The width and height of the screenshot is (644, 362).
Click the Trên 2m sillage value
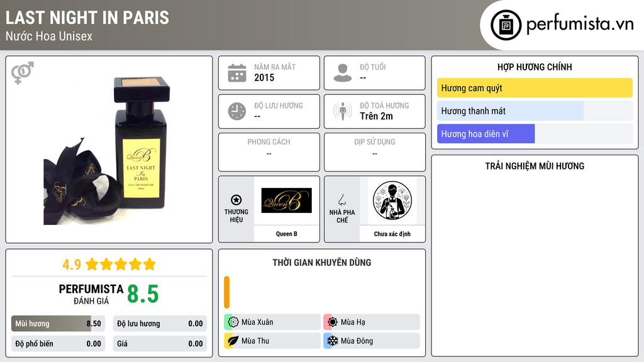(376, 116)
